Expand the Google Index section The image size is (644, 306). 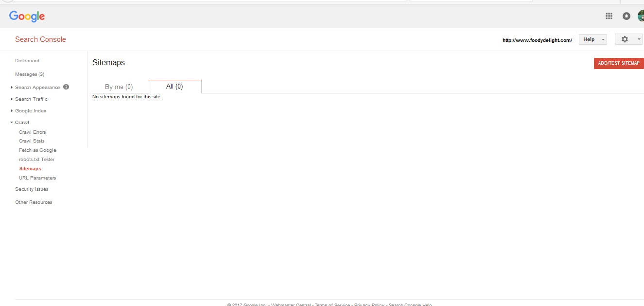point(31,111)
